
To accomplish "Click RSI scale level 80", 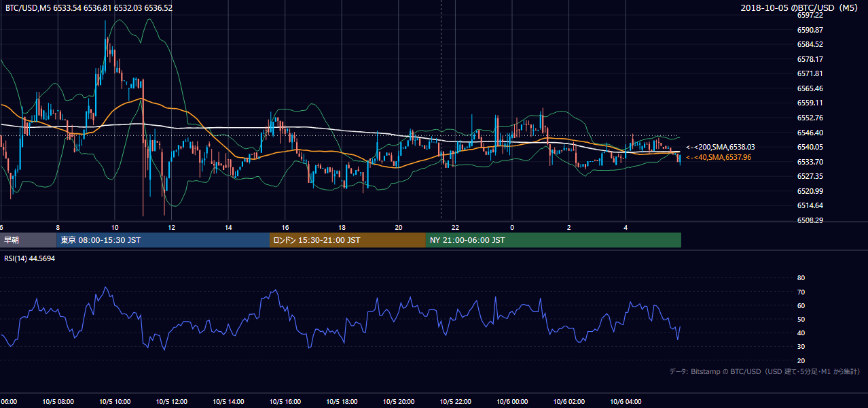I will (801, 278).
